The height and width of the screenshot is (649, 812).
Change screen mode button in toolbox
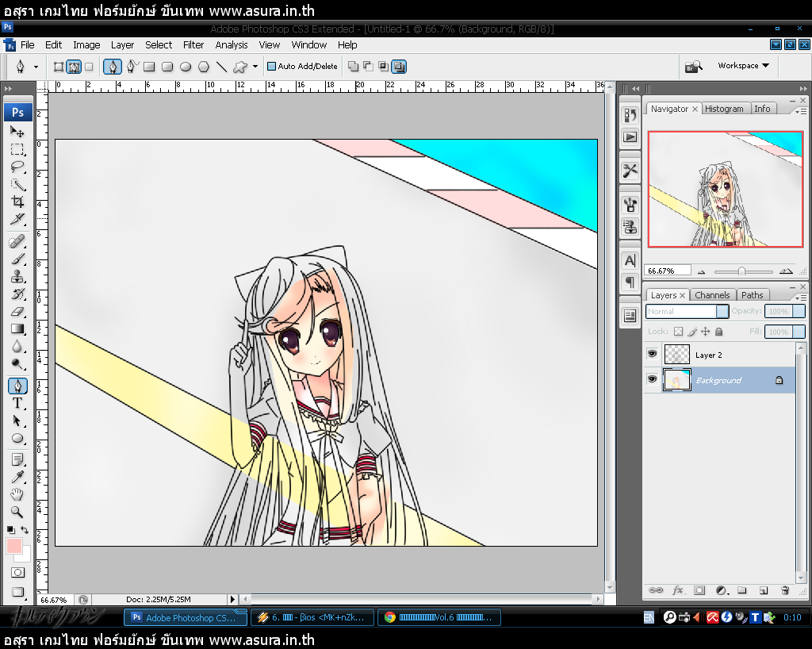pyautogui.click(x=17, y=592)
